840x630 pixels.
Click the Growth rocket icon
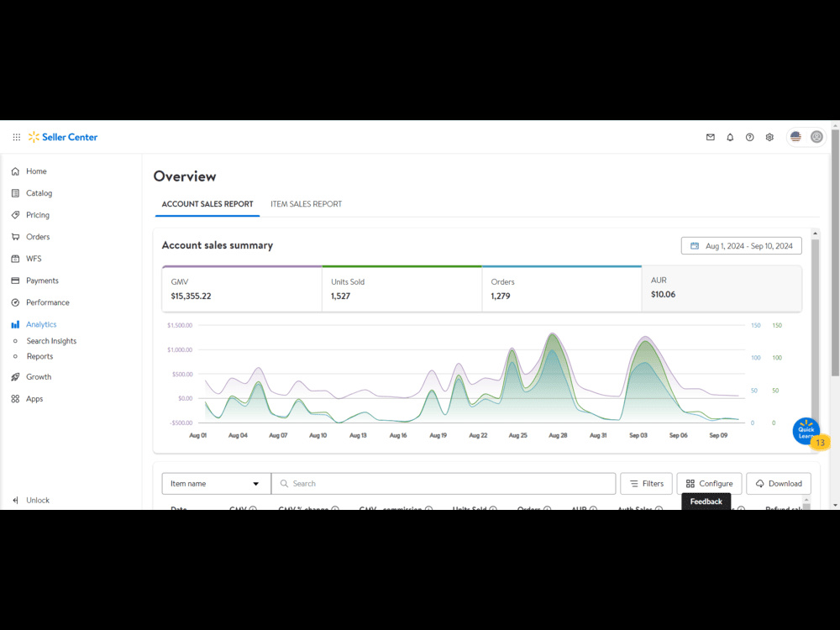coord(15,377)
